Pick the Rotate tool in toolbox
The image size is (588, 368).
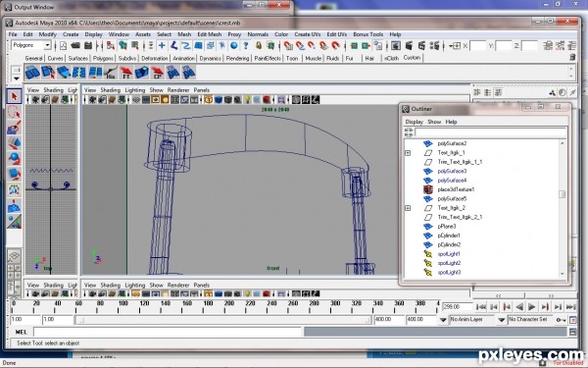click(x=15, y=159)
